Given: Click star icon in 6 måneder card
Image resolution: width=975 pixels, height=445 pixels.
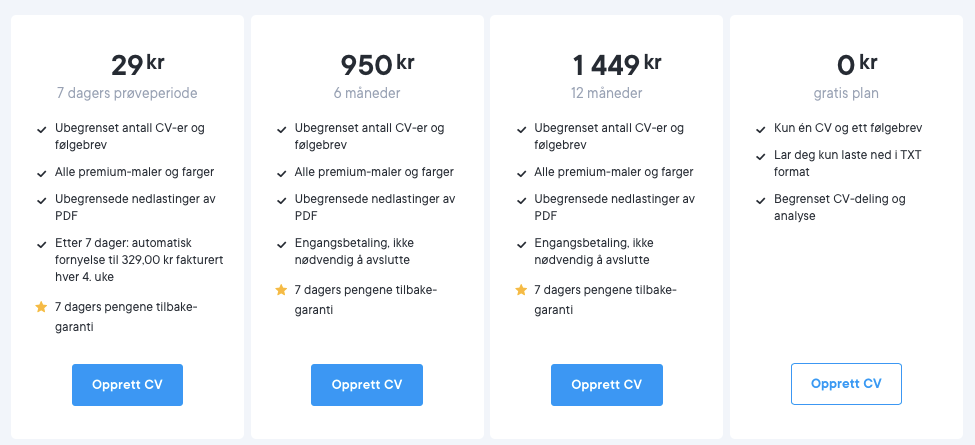Looking at the screenshot, I should (281, 290).
